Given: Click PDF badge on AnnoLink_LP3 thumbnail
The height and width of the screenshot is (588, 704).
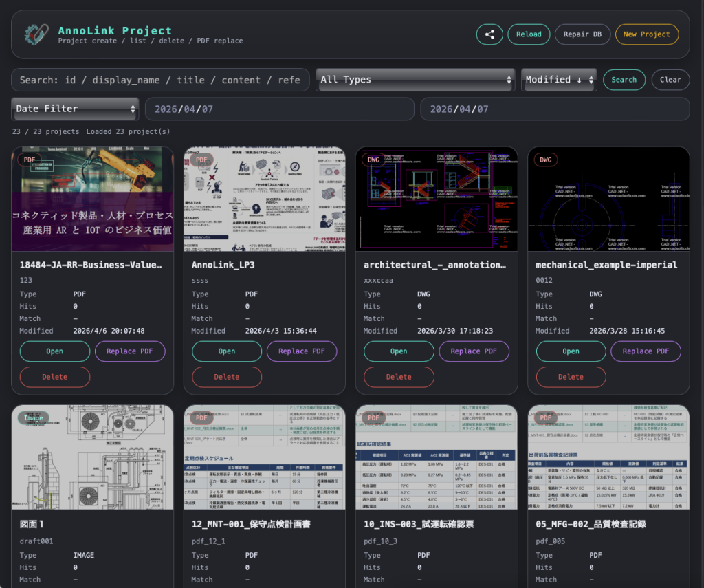Looking at the screenshot, I should [201, 160].
